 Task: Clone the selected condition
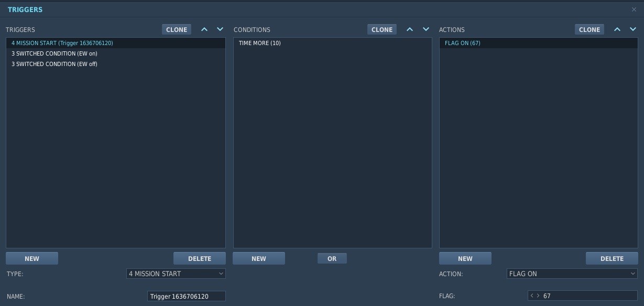pos(382,29)
